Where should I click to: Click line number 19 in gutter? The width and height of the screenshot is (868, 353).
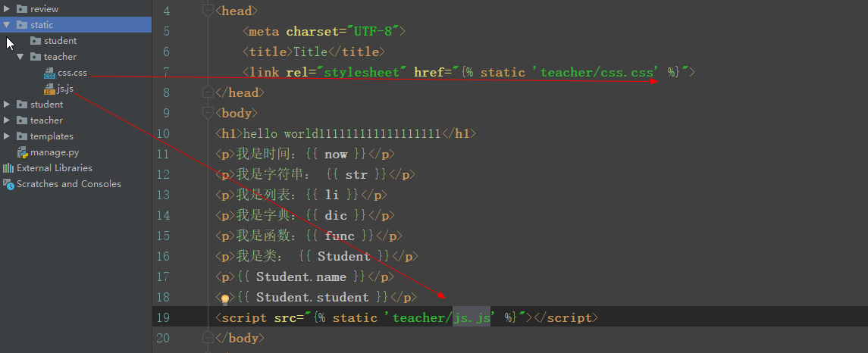point(163,317)
